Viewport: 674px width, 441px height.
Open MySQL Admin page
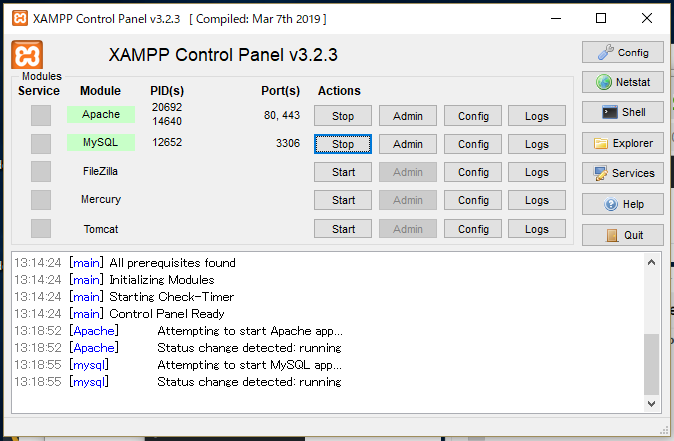pyautogui.click(x=408, y=144)
